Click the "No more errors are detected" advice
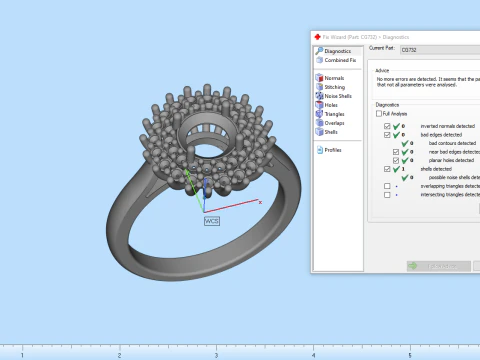480x360 pixels. click(428, 82)
